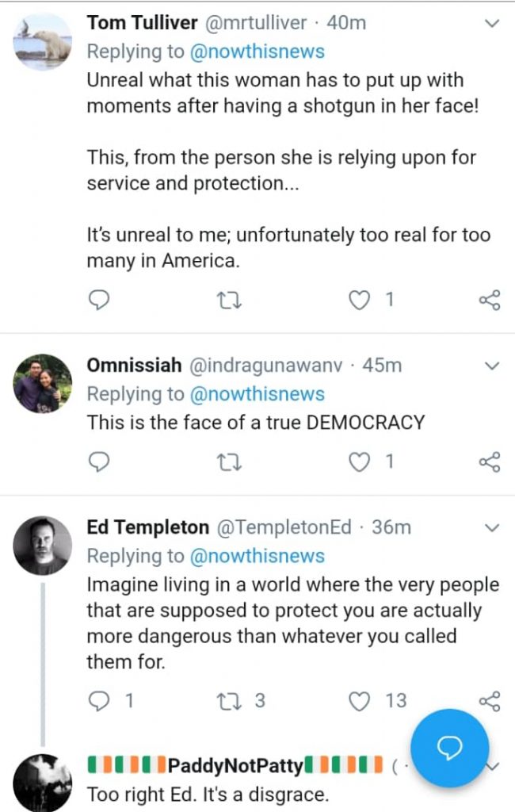Like Omnissiah's DEMOCRACY tweet
515x812 pixels.
360,462
